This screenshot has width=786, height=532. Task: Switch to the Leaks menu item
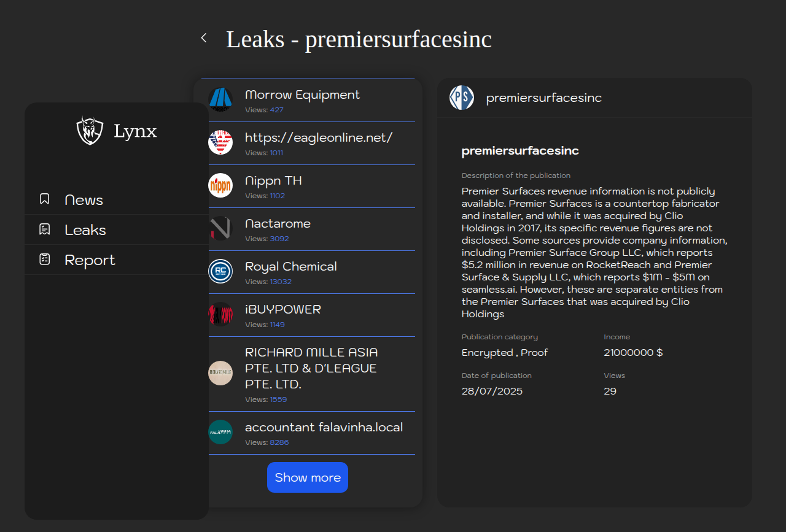(117, 229)
